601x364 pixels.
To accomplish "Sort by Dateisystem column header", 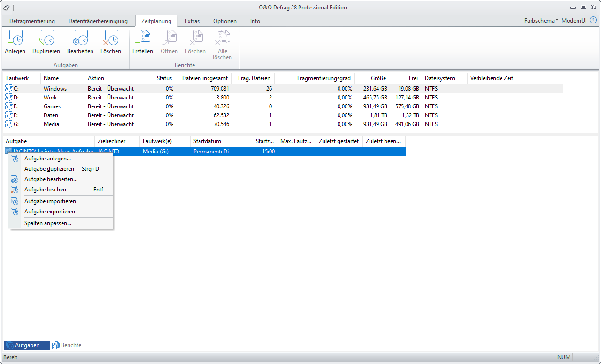I will (445, 78).
